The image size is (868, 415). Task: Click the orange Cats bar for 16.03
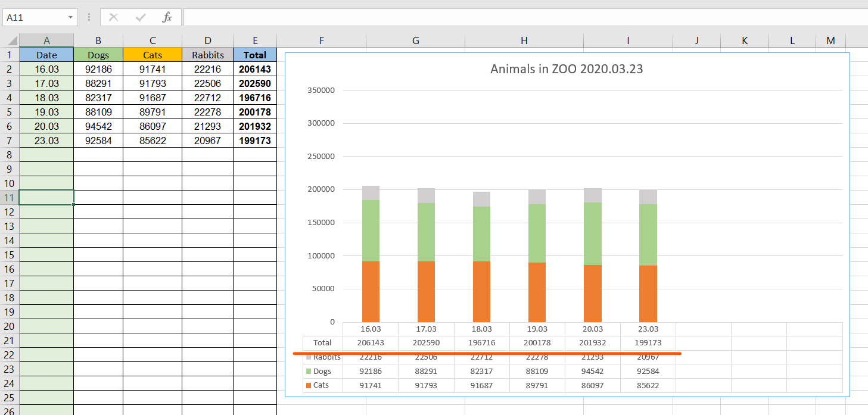[x=370, y=286]
